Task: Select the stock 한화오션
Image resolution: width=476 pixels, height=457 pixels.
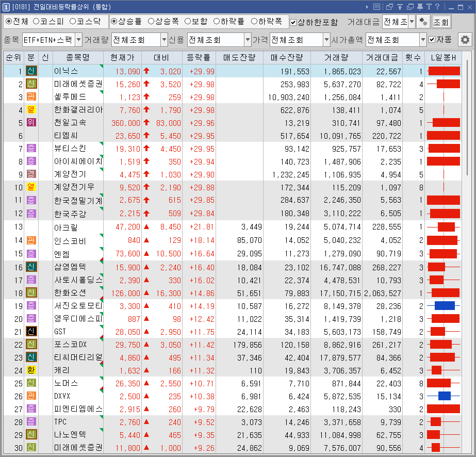Action: tap(70, 293)
